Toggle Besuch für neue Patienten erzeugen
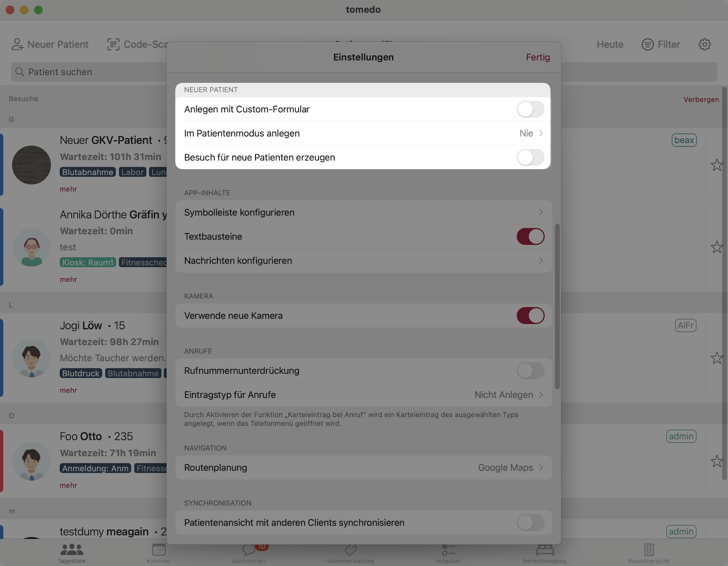 (x=530, y=157)
